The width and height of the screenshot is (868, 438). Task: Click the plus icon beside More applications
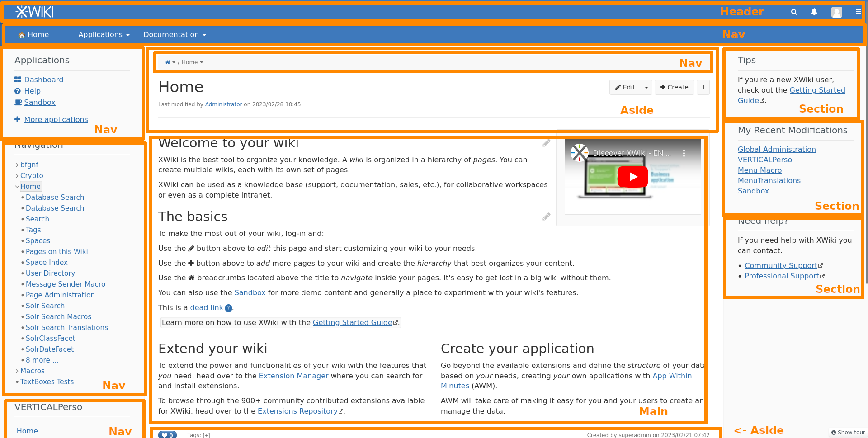[x=17, y=119]
